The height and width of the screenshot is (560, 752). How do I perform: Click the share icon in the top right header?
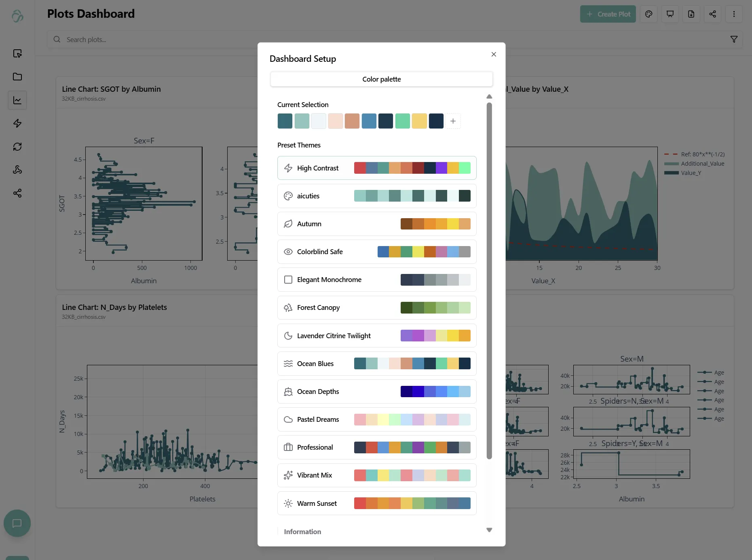pyautogui.click(x=712, y=14)
